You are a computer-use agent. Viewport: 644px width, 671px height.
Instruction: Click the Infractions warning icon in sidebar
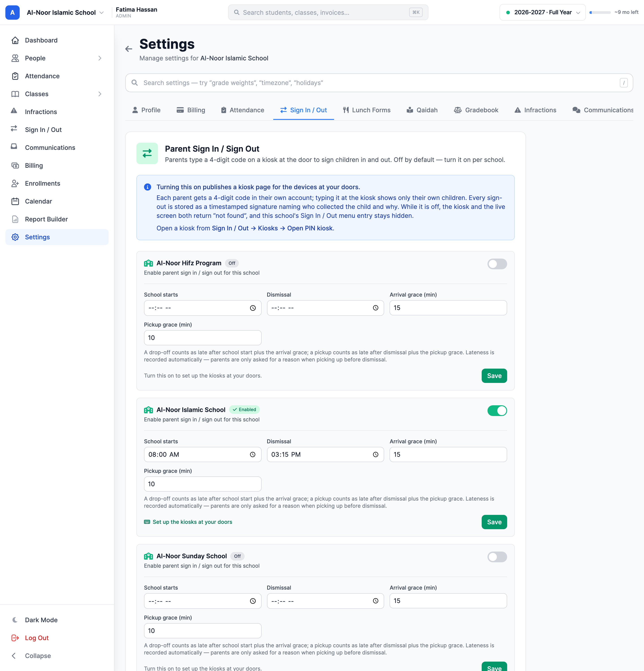(14, 111)
